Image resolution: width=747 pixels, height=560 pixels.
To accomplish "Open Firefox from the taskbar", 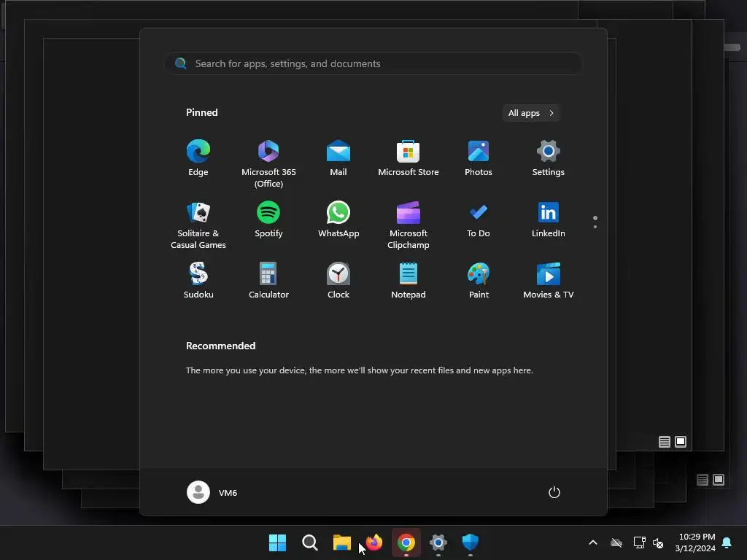I will [x=374, y=542].
